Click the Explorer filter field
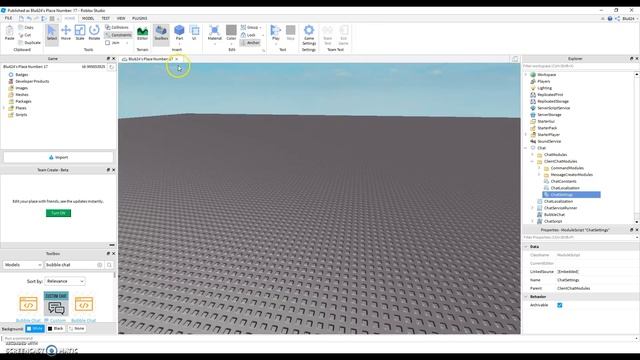The width and height of the screenshot is (640, 360). click(x=578, y=66)
